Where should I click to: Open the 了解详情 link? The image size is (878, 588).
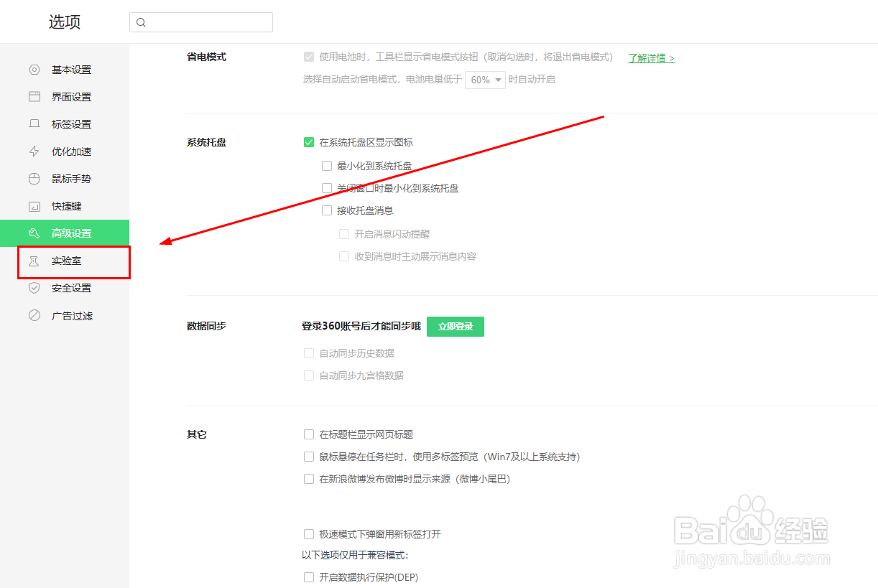coord(652,58)
